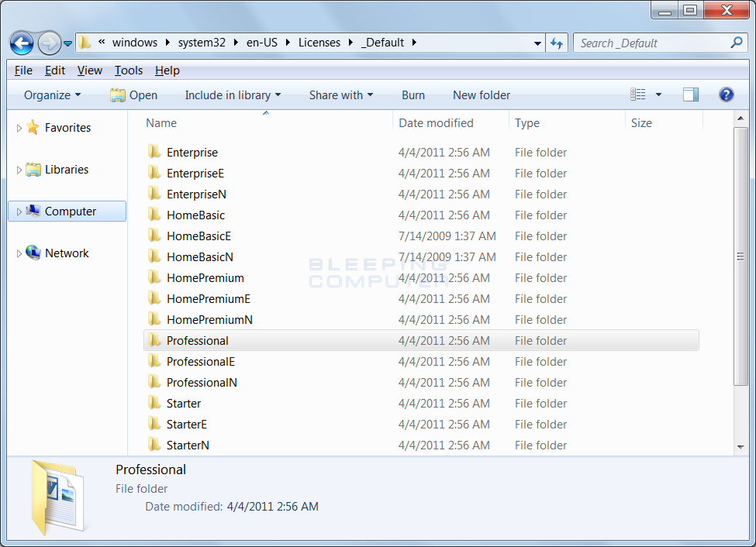Image resolution: width=756 pixels, height=547 pixels.
Task: Click the scrollbar down arrow
Action: tap(740, 447)
